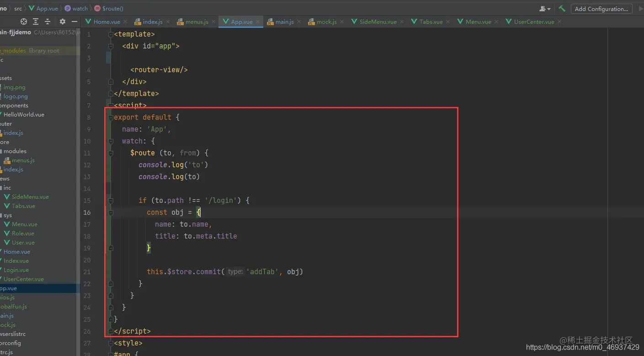644x356 pixels.
Task: Select the inc folder in project tree
Action: point(7,188)
